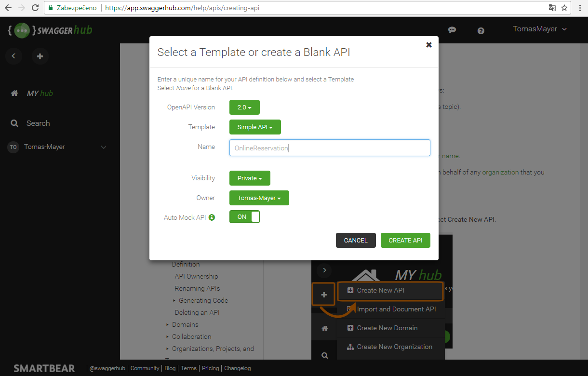The image size is (588, 376).
Task: Open the Tomas-Mayer owner dropdown
Action: [x=259, y=198]
